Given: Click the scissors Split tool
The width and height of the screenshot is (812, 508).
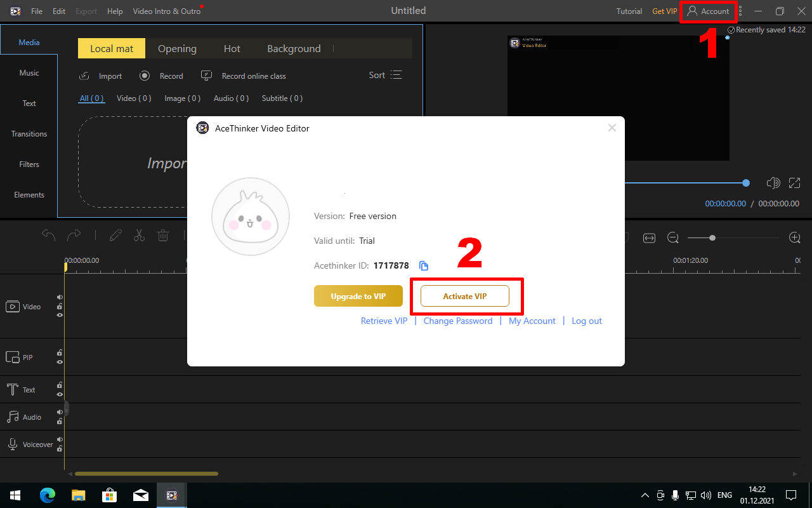Looking at the screenshot, I should pyautogui.click(x=139, y=236).
